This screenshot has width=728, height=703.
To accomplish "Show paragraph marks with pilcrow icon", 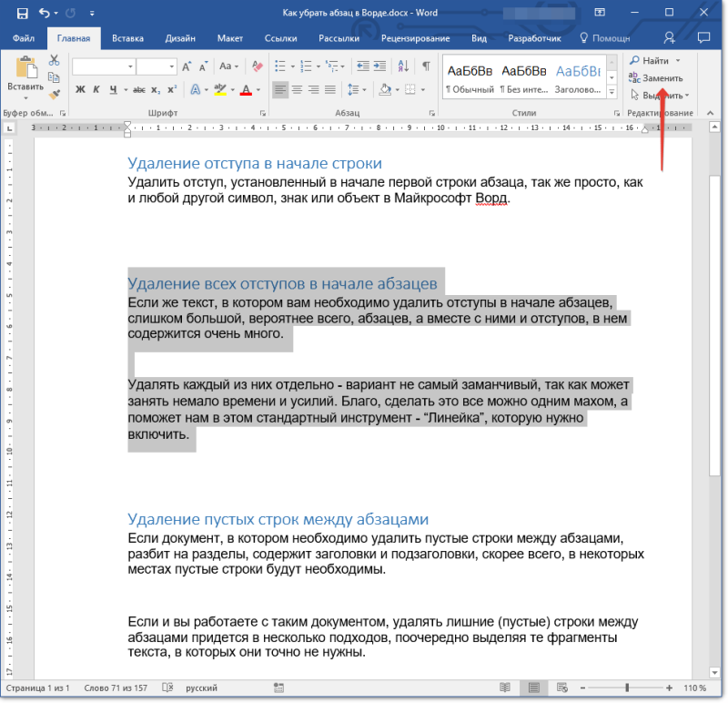I will pos(426,66).
